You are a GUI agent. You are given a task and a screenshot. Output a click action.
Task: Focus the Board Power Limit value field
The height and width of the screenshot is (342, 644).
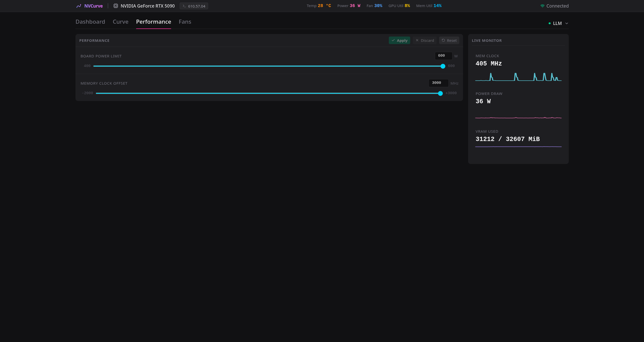(x=443, y=56)
